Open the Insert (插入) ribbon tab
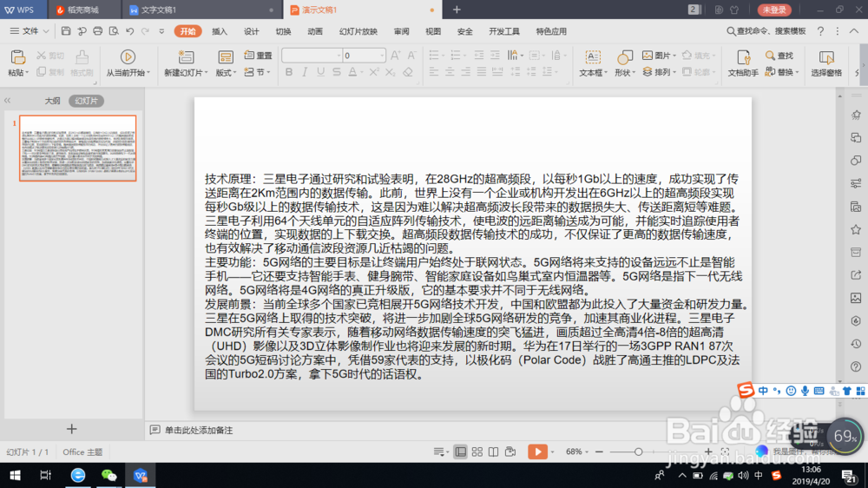This screenshot has width=868, height=488. click(220, 31)
